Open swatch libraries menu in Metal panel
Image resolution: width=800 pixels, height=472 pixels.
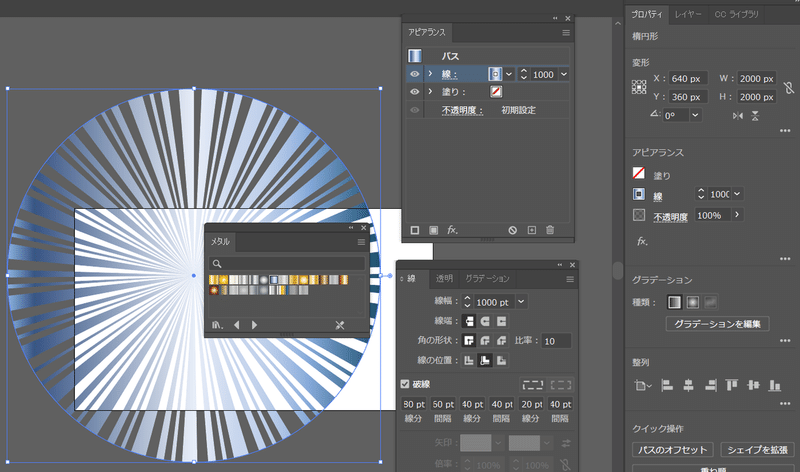[217, 325]
